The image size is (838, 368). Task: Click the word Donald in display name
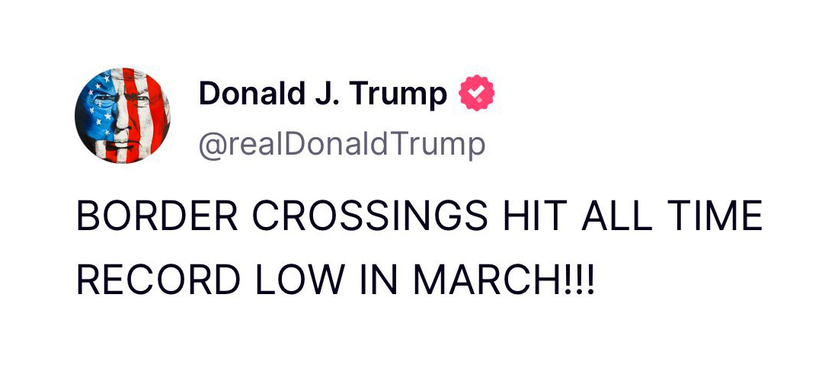[247, 94]
